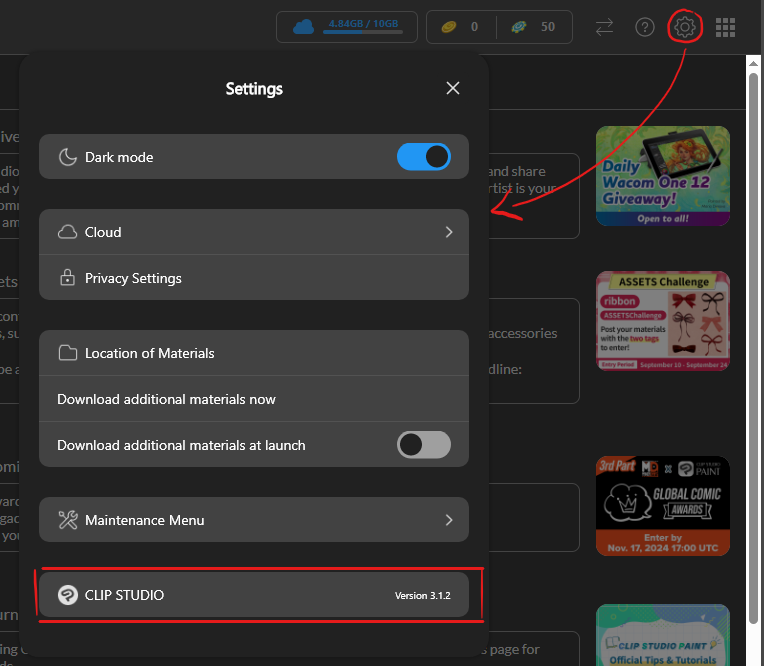Screen dimensions: 764x666
Task: Enable Download additional materials at launch
Action: (423, 444)
